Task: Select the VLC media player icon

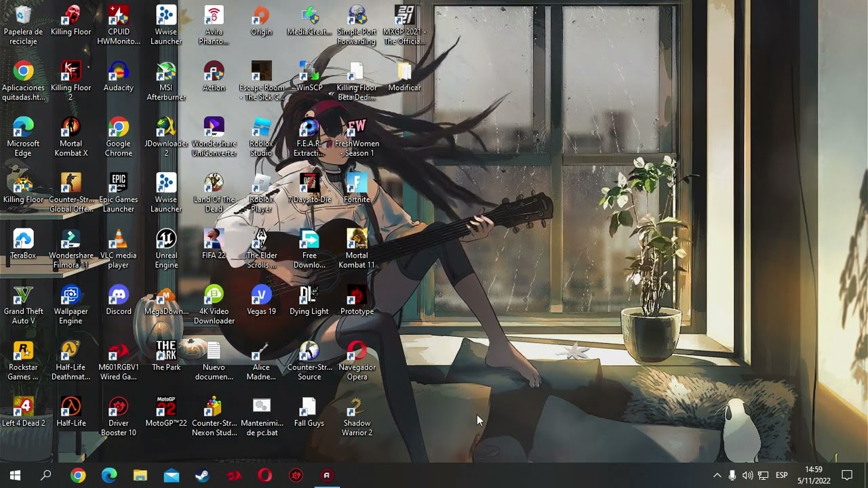Action: (119, 249)
